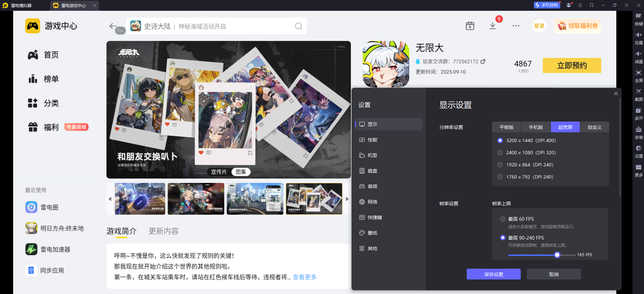The width and height of the screenshot is (644, 294).
Task: Copy the player group number icon
Action: pyautogui.click(x=483, y=61)
